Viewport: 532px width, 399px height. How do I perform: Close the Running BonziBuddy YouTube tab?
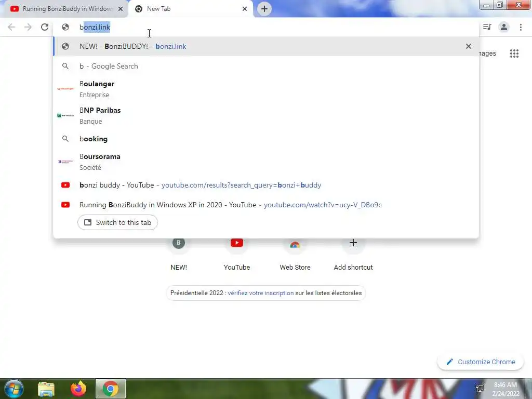point(121,9)
